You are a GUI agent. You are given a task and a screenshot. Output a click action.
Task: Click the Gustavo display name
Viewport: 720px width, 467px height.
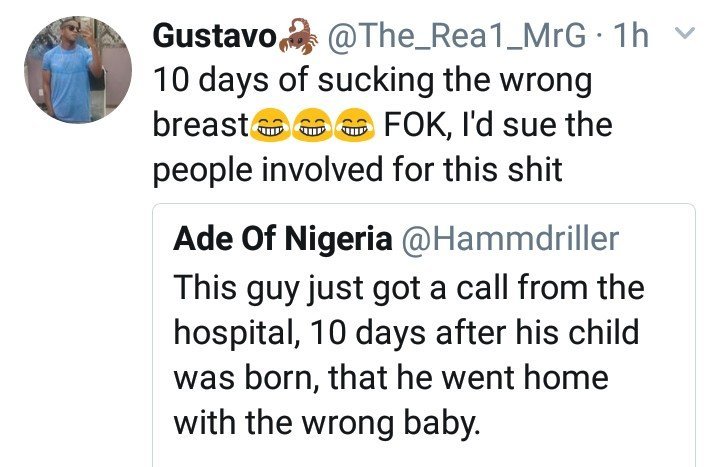point(215,36)
